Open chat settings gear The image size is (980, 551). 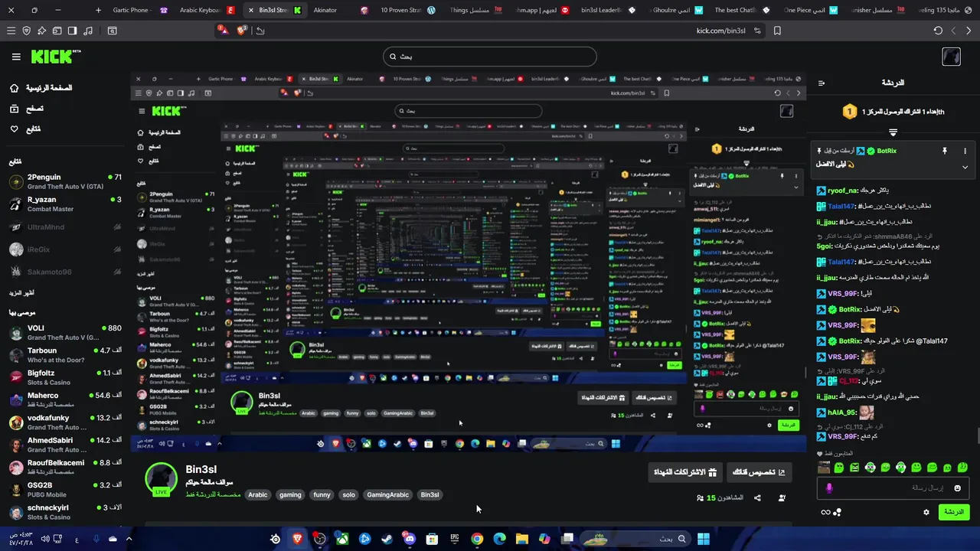click(x=926, y=512)
